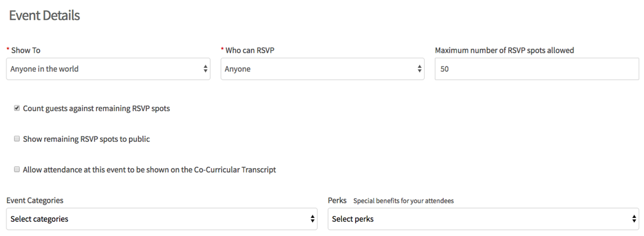This screenshot has height=236, width=644.
Task: Uncheck Count guests against remaining RSVP spots
Action: tap(17, 109)
